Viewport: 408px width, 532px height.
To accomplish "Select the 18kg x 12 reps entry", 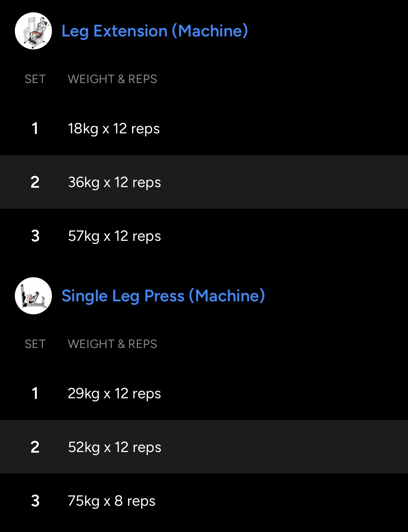I will 114,128.
